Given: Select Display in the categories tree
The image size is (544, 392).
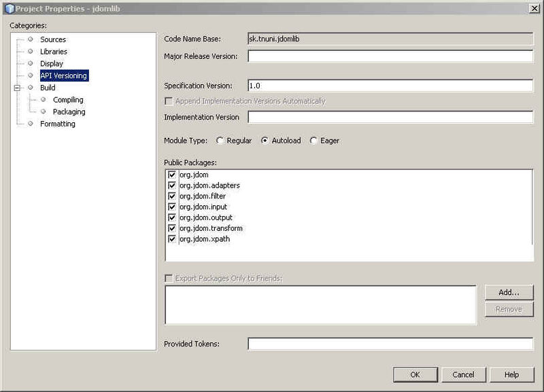Looking at the screenshot, I should point(51,64).
